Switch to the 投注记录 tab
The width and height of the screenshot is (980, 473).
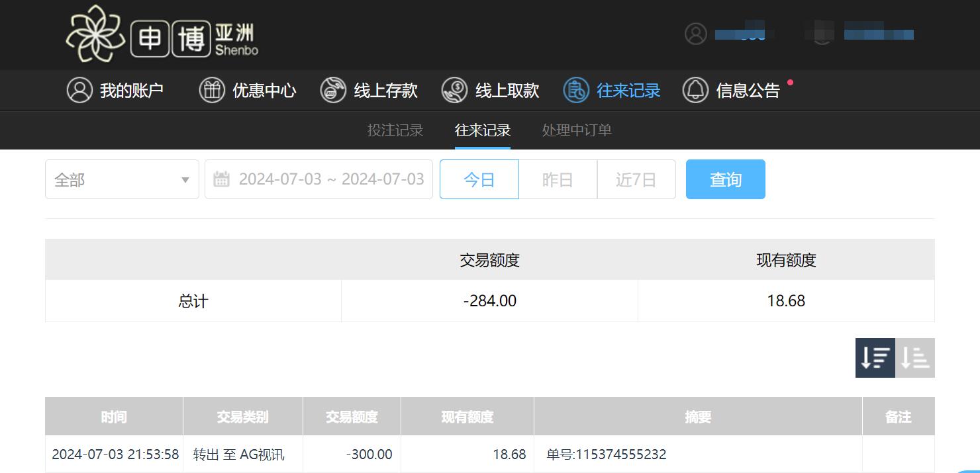coord(395,130)
